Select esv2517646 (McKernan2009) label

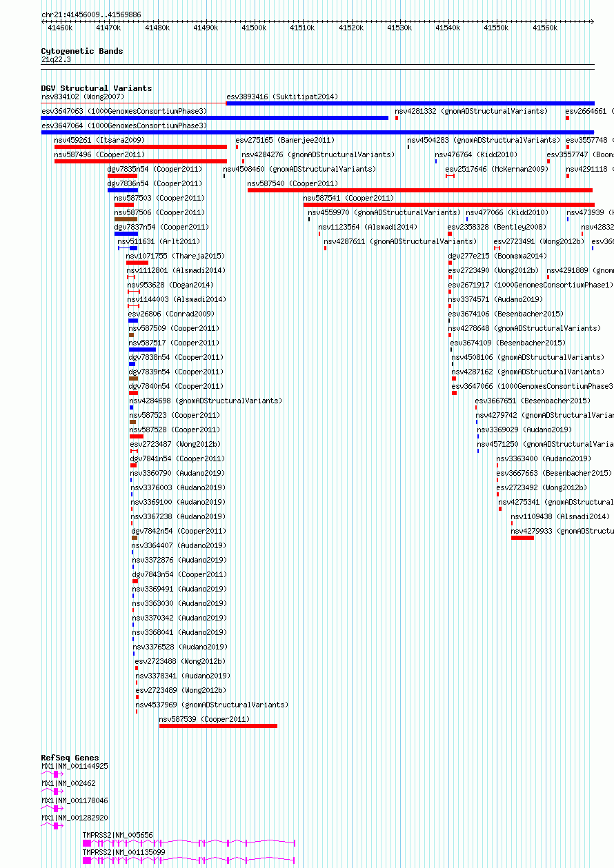pyautogui.click(x=497, y=169)
